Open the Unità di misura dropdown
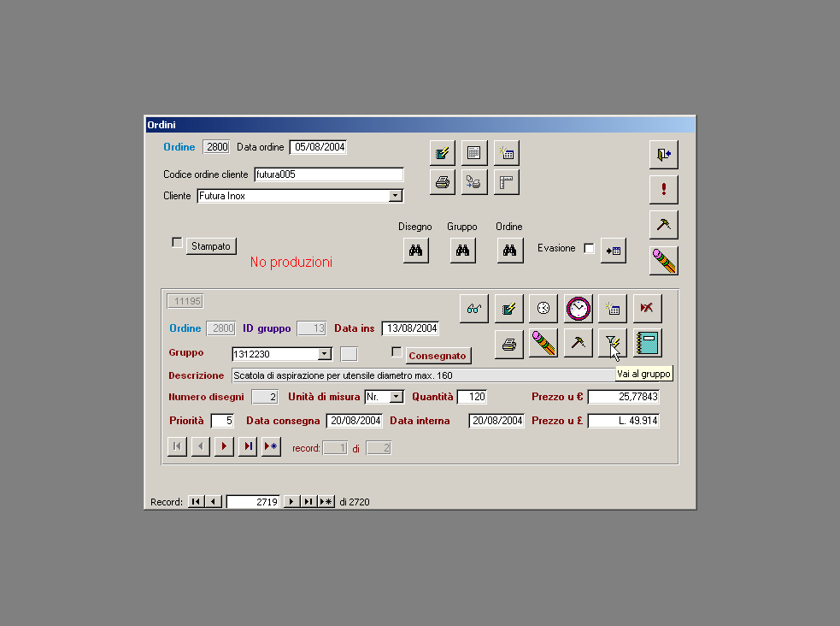The height and width of the screenshot is (626, 840). tap(397, 397)
